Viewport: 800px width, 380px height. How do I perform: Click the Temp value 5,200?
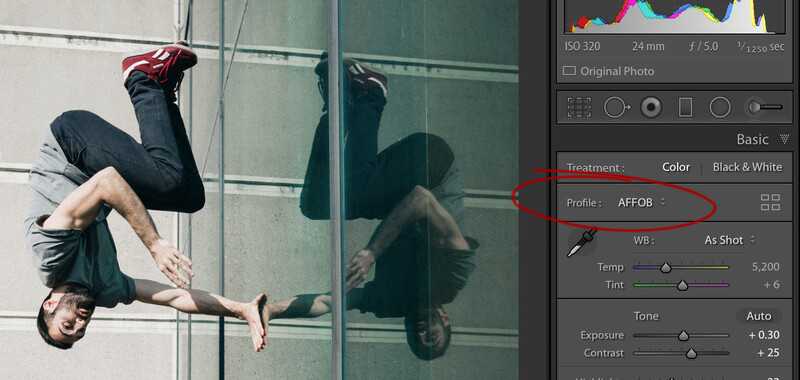[765, 267]
